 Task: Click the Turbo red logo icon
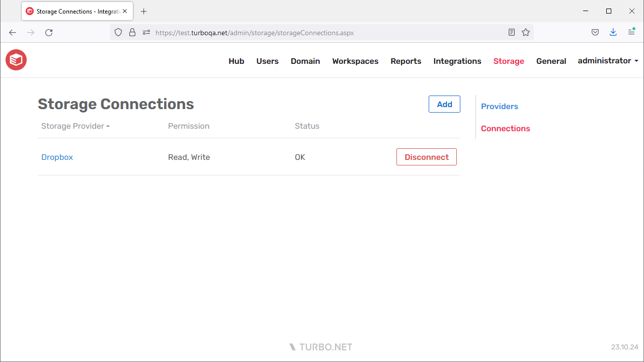[16, 60]
